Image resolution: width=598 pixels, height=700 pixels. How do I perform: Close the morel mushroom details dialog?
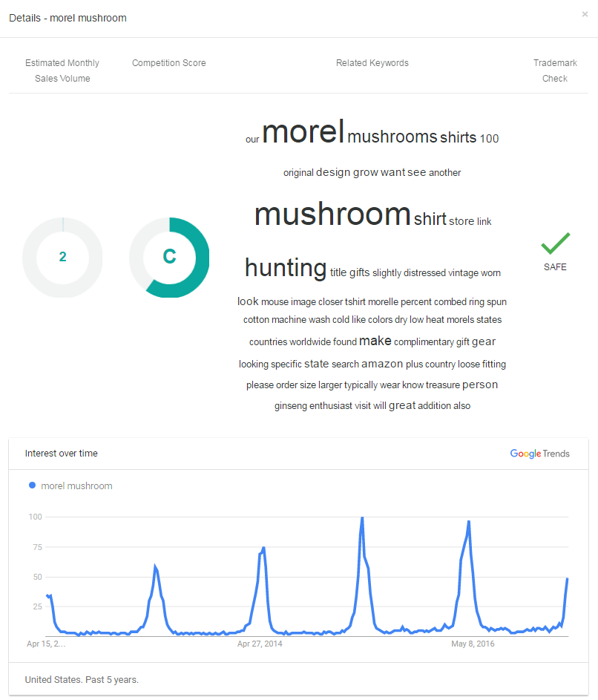click(585, 14)
